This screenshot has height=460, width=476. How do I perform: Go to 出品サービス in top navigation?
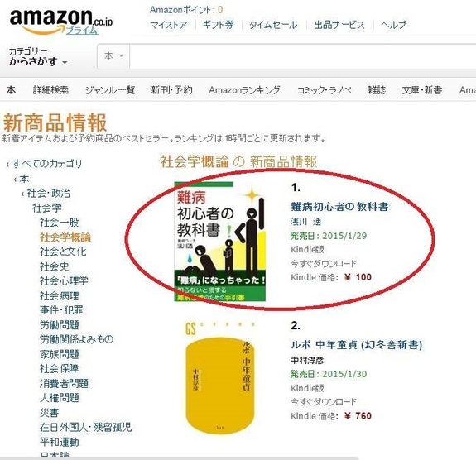click(x=339, y=25)
